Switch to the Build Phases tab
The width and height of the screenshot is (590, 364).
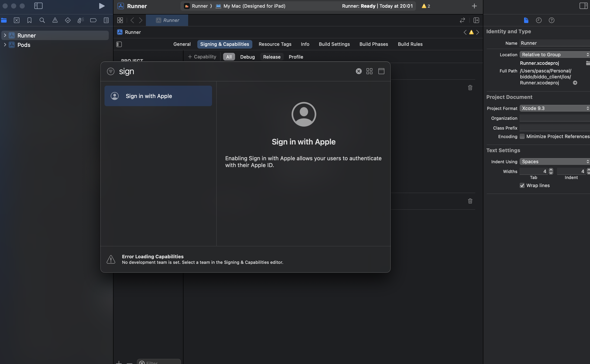click(x=374, y=44)
